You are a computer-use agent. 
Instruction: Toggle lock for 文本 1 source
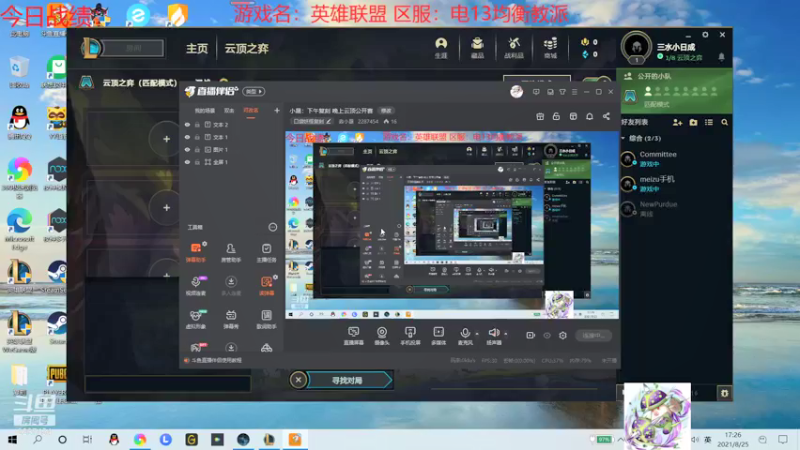(197, 137)
